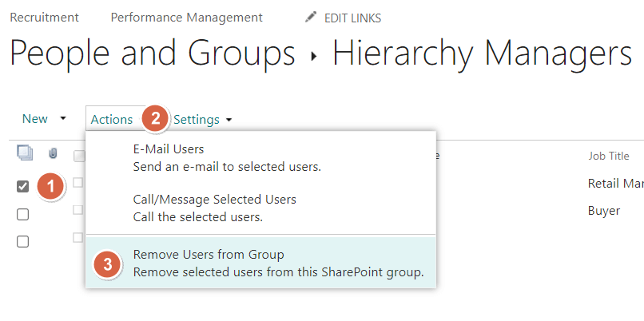Open the Settings dropdown menu
This screenshot has height=321, width=644.
point(203,120)
